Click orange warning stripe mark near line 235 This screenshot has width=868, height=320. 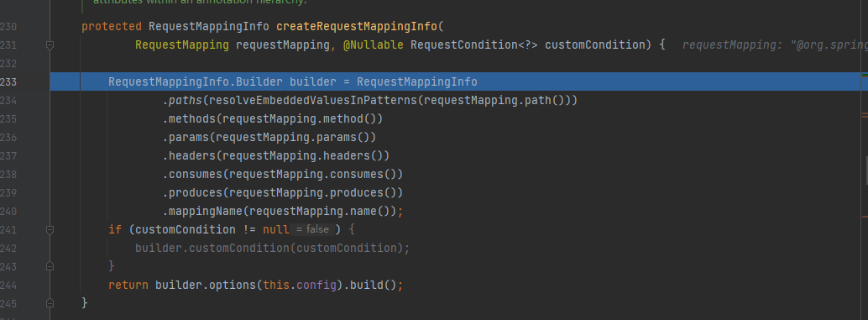pos(865,116)
